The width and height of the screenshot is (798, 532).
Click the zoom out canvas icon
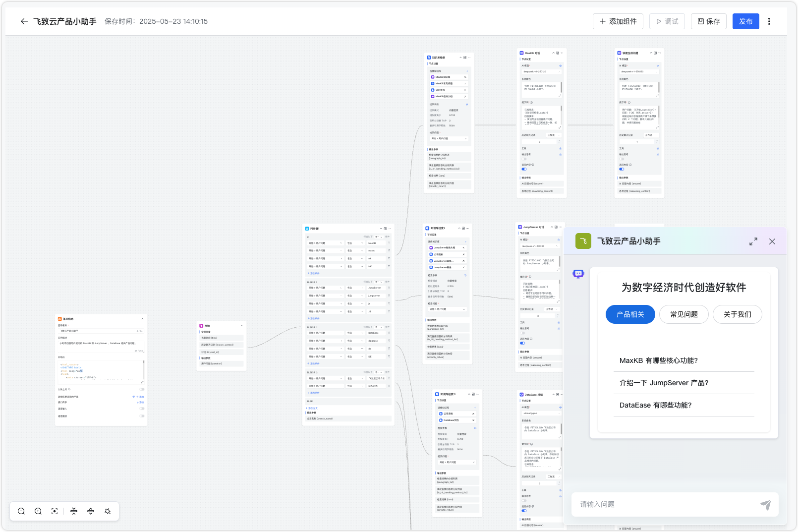[x=21, y=511]
